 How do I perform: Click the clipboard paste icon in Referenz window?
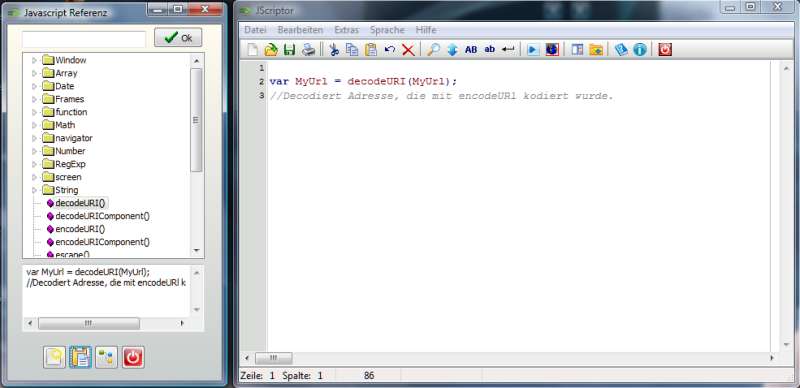[x=80, y=357]
